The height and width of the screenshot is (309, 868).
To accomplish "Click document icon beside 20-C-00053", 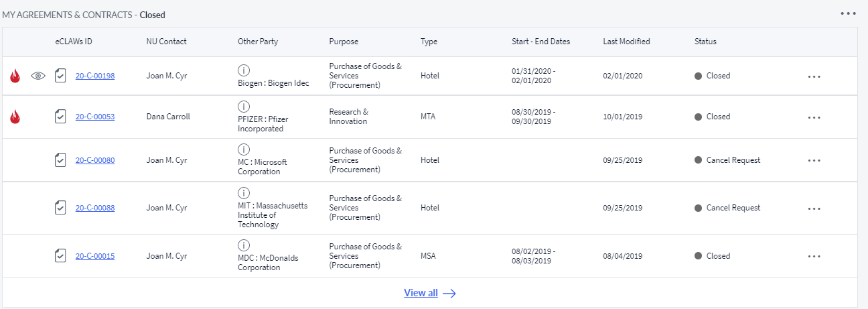I will pyautogui.click(x=60, y=117).
